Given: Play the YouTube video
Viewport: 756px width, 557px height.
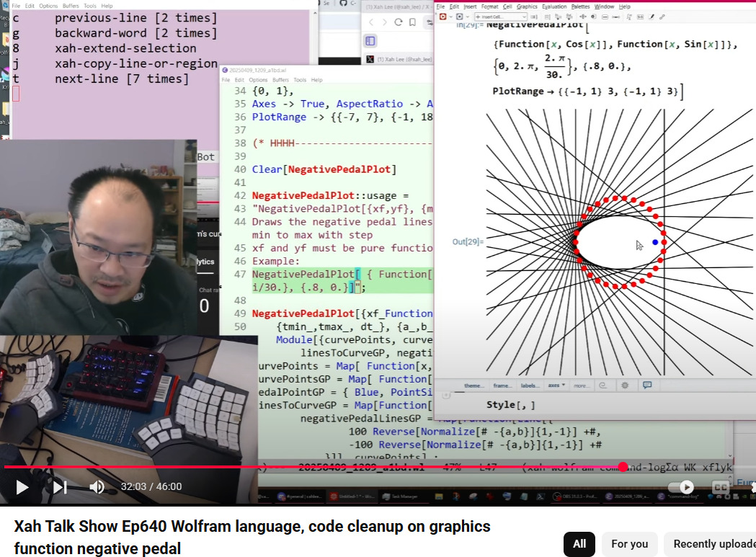Looking at the screenshot, I should click(x=22, y=487).
